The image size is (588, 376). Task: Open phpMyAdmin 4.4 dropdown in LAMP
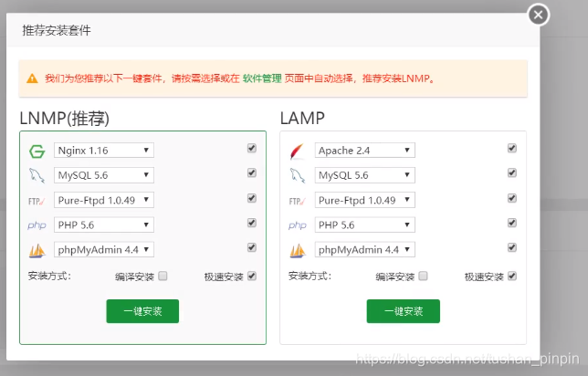click(365, 250)
